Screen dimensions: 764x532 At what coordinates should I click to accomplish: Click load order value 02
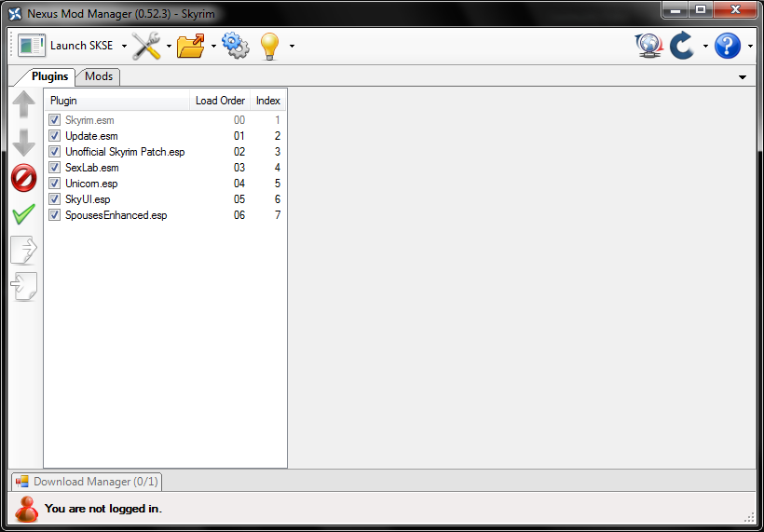(x=239, y=152)
